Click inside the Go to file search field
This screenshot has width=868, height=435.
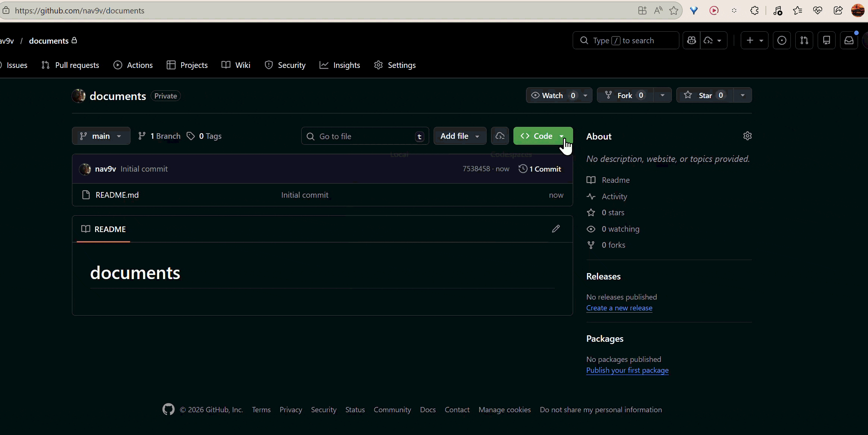[x=364, y=136]
